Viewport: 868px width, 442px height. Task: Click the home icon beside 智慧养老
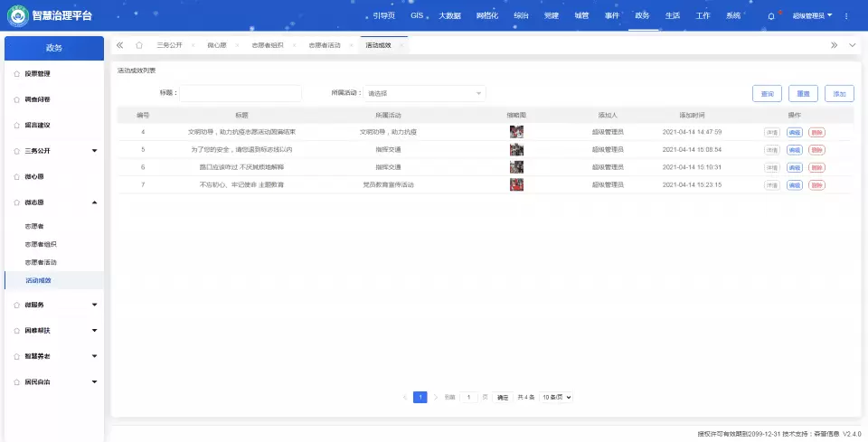[16, 356]
